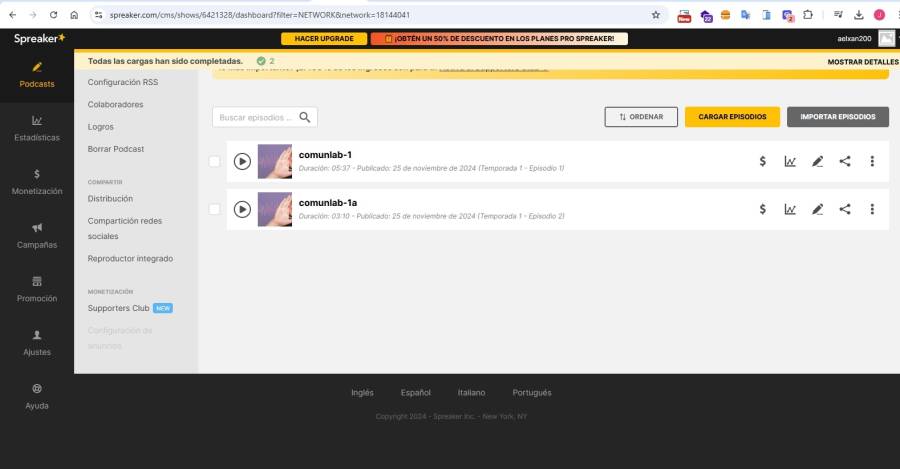Click CARGAR EPISODIOS button
Image resolution: width=900 pixels, height=469 pixels.
732,117
